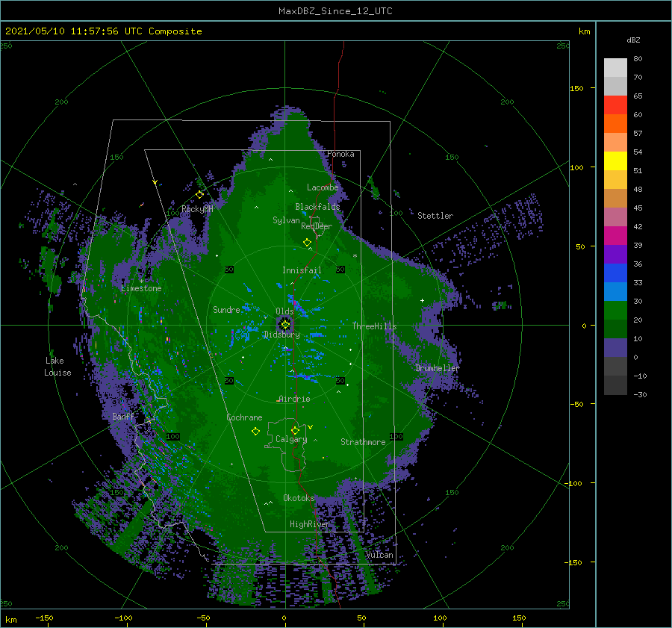The image size is (672, 628).
Task: Pick the dark orange 57-60 dBZ swatch
Action: [x=615, y=123]
